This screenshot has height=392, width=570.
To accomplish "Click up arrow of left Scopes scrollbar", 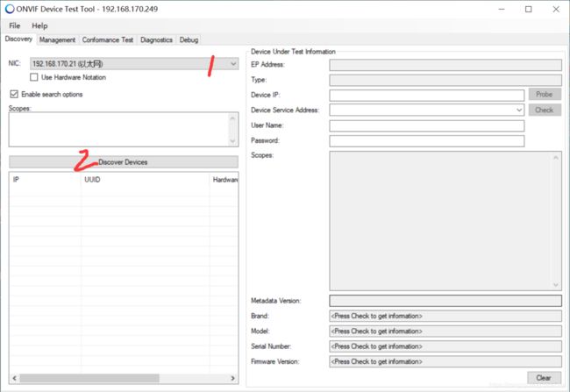I will tap(232, 118).
